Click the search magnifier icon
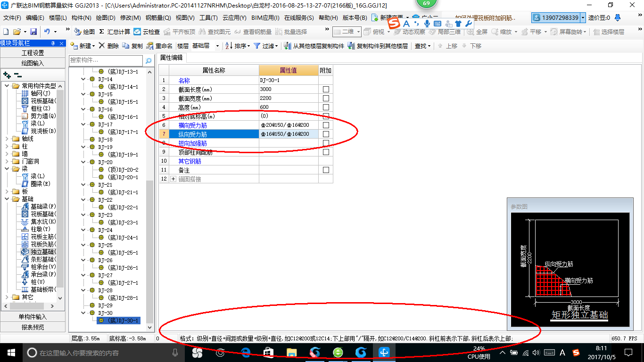The width and height of the screenshot is (644, 362). pos(148,61)
